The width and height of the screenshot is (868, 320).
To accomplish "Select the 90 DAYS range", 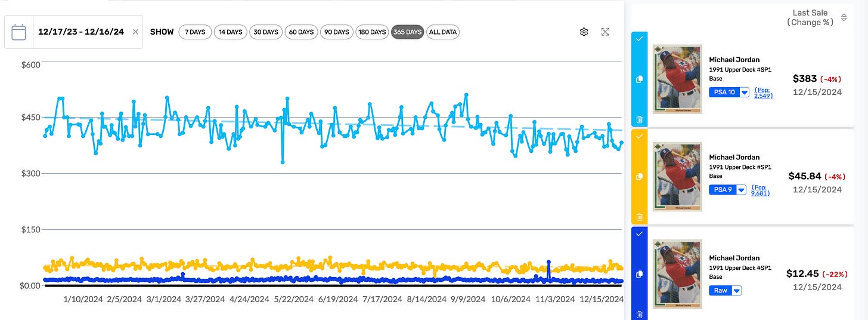I will (x=337, y=32).
